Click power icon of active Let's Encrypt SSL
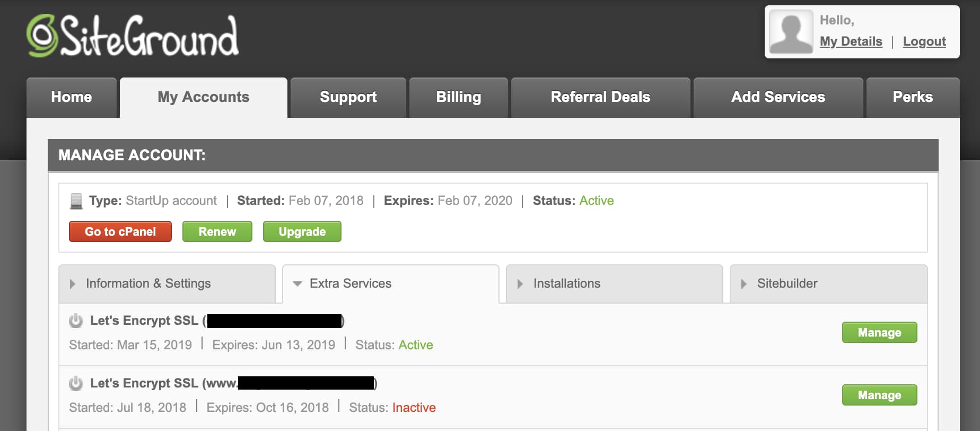The height and width of the screenshot is (431, 980). coord(76,321)
